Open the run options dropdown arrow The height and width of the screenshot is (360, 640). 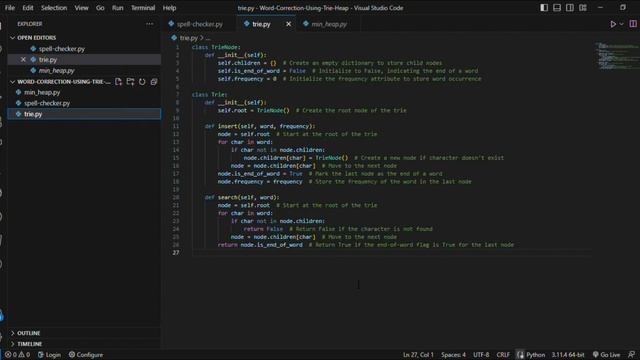(x=622, y=24)
